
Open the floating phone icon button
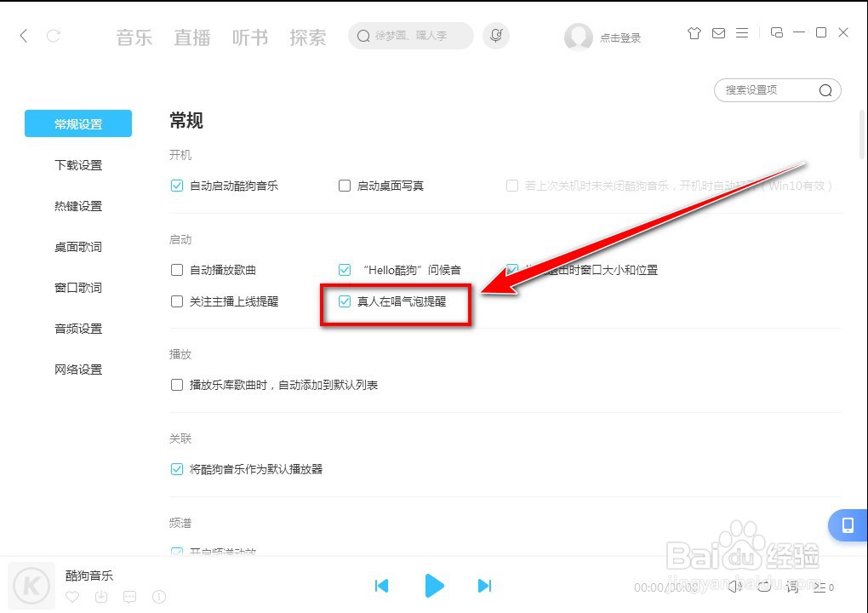pos(848,525)
